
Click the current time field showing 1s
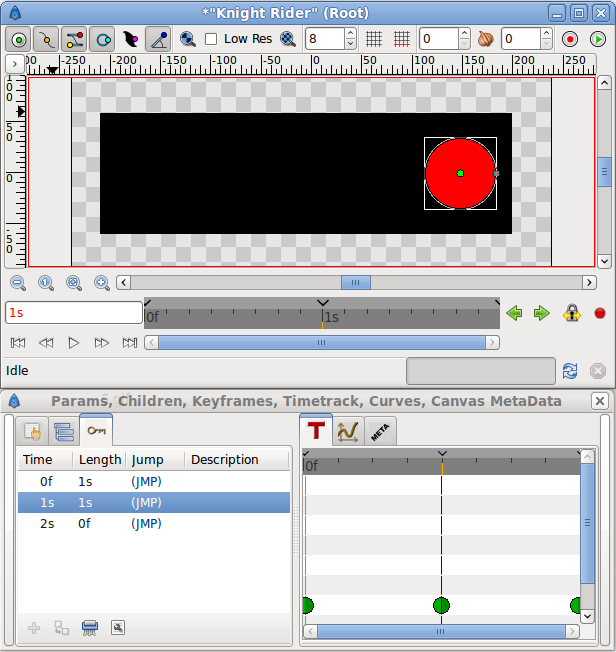click(x=73, y=313)
